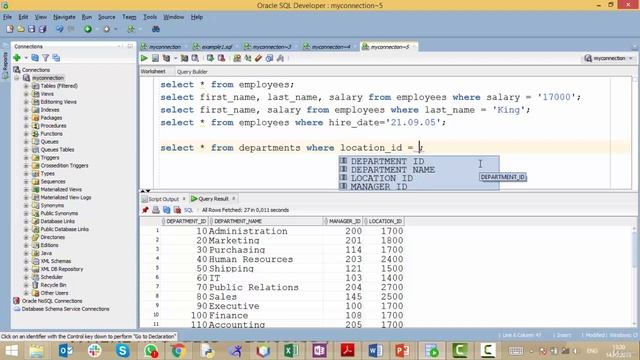Click the LOCATION_ID column header

tap(384, 221)
